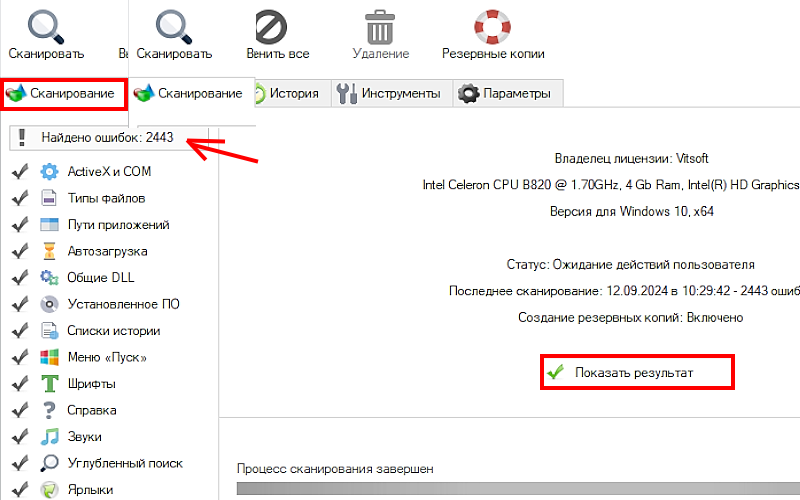Select the Типы файлов document icon

[x=49, y=198]
